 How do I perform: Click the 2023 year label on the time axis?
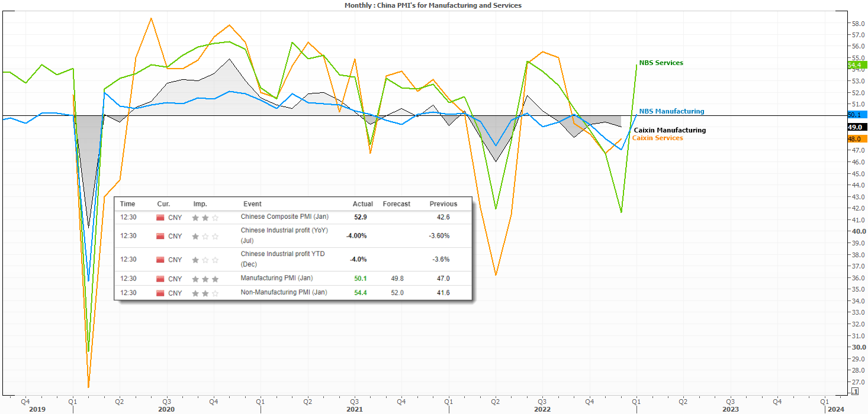tap(731, 409)
